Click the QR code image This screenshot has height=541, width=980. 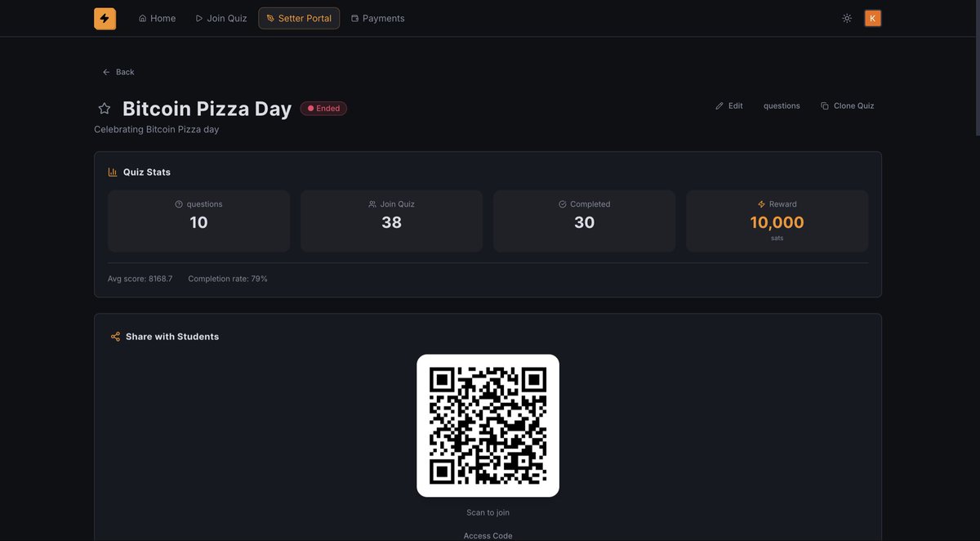pyautogui.click(x=488, y=425)
